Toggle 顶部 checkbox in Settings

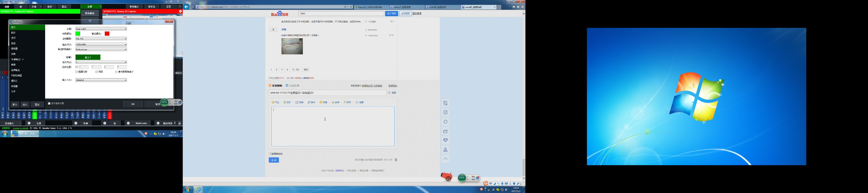pos(97,72)
